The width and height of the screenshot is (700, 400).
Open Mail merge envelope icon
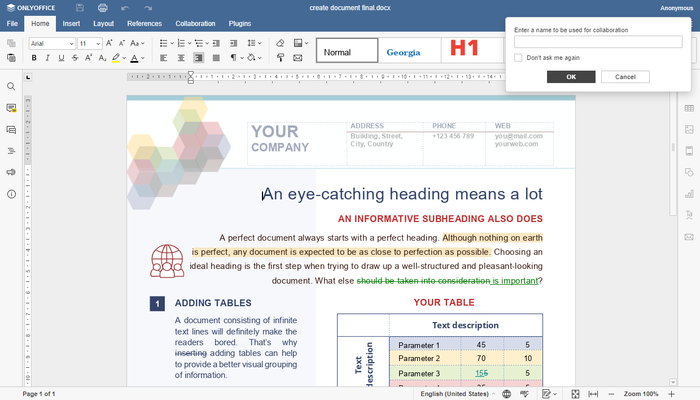pyautogui.click(x=298, y=57)
